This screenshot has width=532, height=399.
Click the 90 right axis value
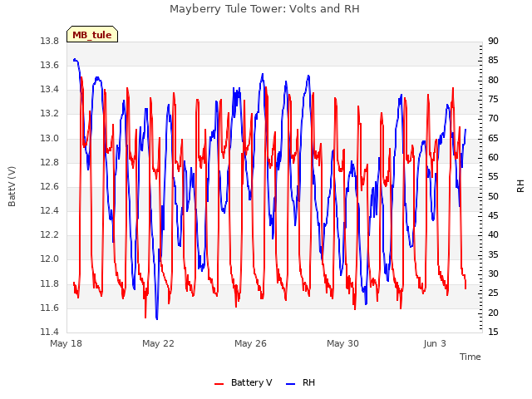tap(493, 41)
